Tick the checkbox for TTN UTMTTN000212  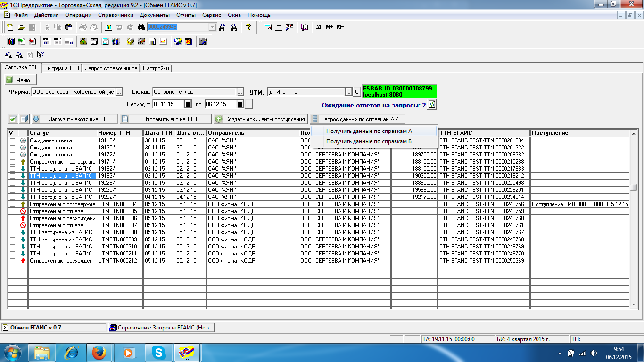(x=12, y=261)
